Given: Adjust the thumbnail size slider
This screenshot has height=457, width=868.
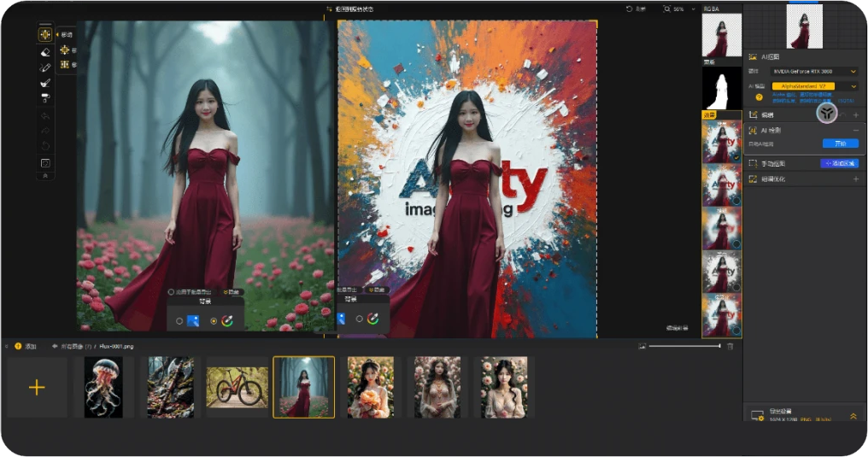Looking at the screenshot, I should point(683,346).
